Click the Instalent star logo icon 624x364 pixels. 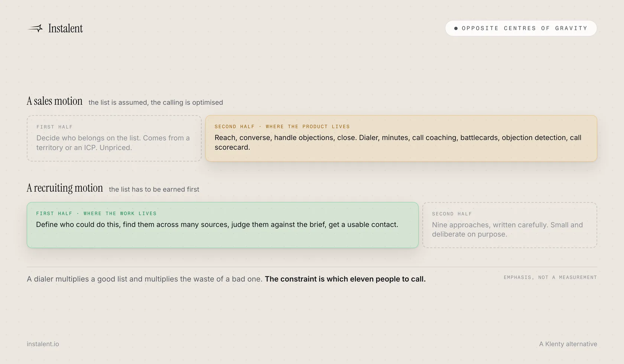[36, 28]
